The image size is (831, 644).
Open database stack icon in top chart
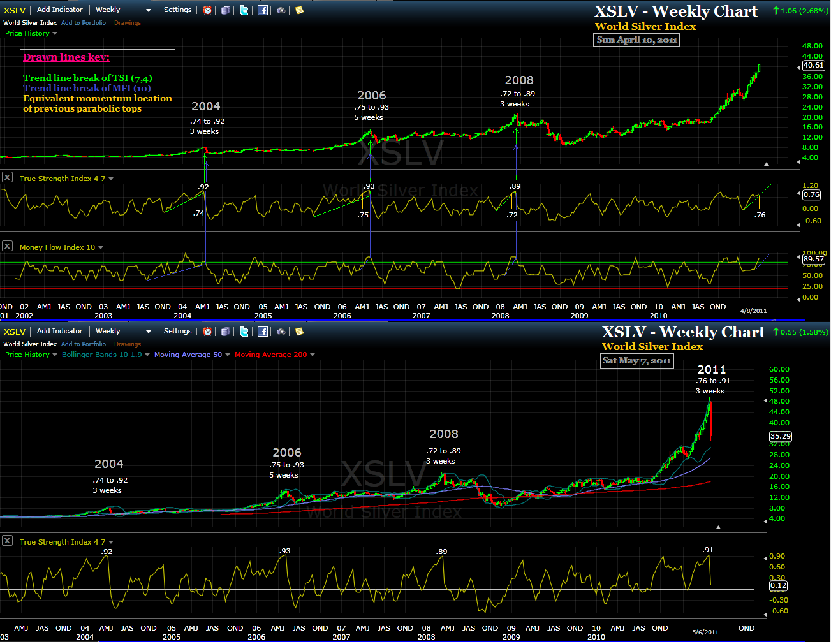point(225,10)
